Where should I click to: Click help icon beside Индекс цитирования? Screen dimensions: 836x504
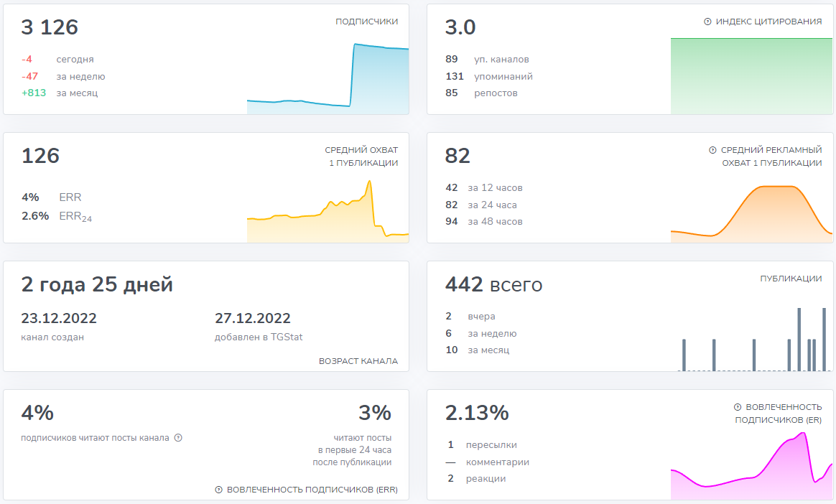pyautogui.click(x=707, y=22)
